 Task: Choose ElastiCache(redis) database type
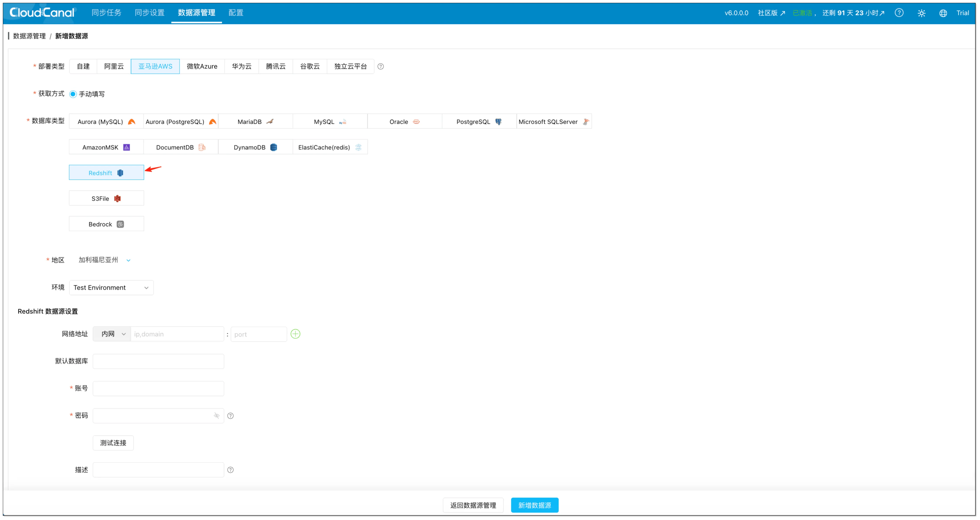[x=330, y=147]
